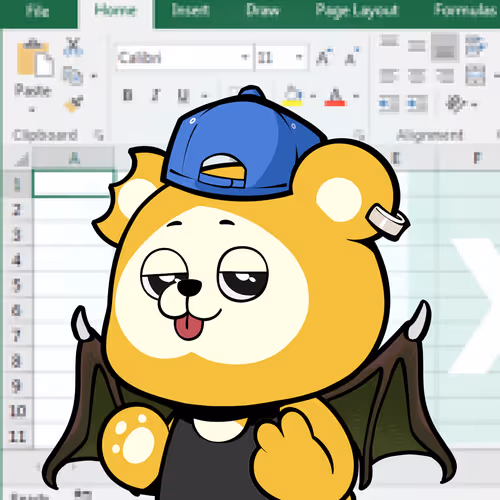Click the Orientation text rotation icon
The image size is (500, 500).
456,104
